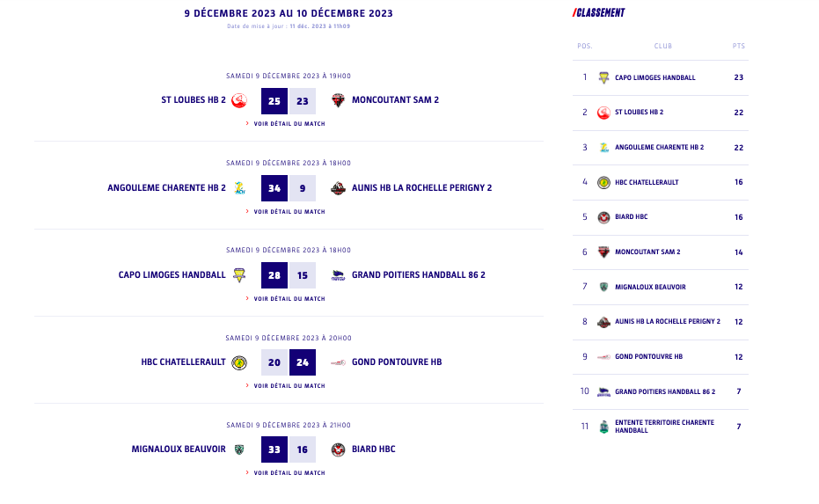Click HBC Chatellerault logo in standings table
The width and height of the screenshot is (819, 504).
tap(603, 182)
